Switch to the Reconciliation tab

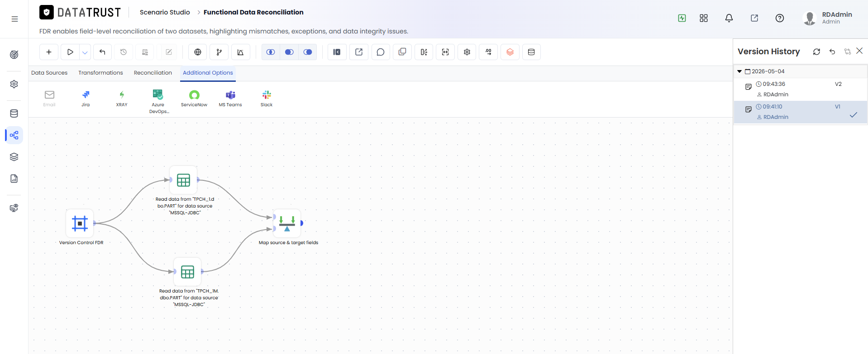pos(153,73)
